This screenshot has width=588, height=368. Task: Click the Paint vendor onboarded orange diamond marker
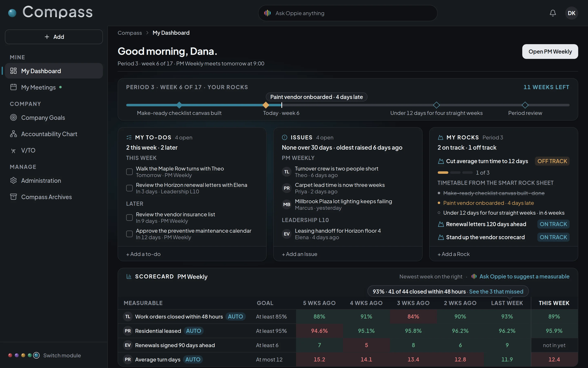(x=266, y=105)
